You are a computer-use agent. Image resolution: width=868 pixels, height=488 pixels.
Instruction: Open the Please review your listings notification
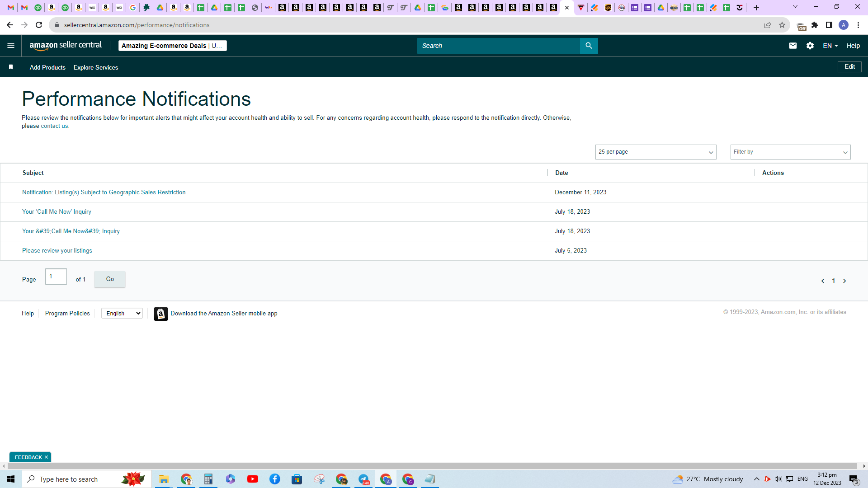pyautogui.click(x=57, y=251)
